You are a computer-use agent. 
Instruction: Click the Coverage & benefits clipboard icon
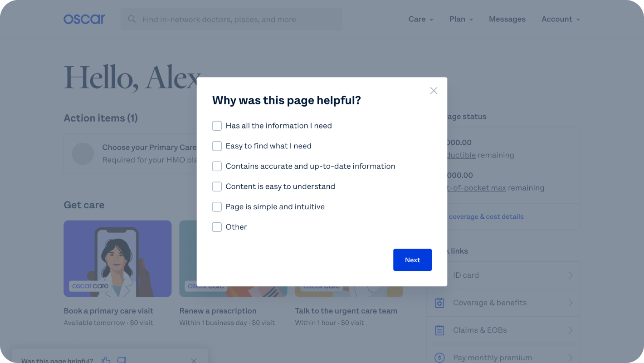439,303
